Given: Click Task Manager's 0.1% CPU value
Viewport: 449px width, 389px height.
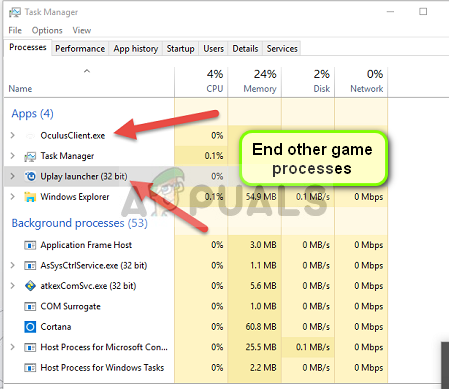Looking at the screenshot, I should pyautogui.click(x=214, y=156).
